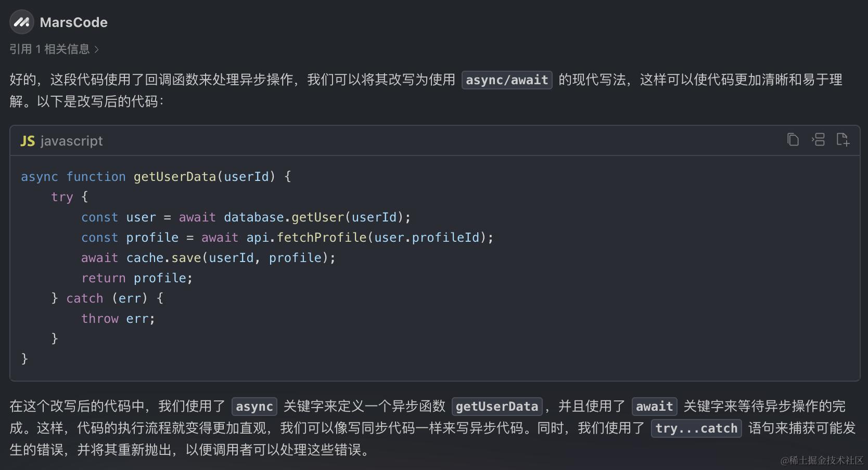Click the await inline code chip
Viewport: 868px width, 470px height.
tap(654, 407)
